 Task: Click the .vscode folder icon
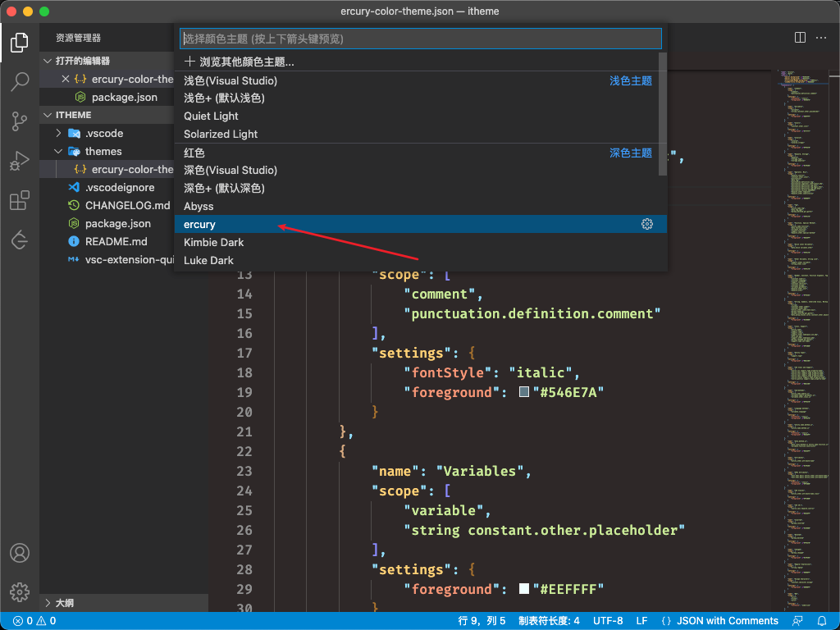pos(75,133)
